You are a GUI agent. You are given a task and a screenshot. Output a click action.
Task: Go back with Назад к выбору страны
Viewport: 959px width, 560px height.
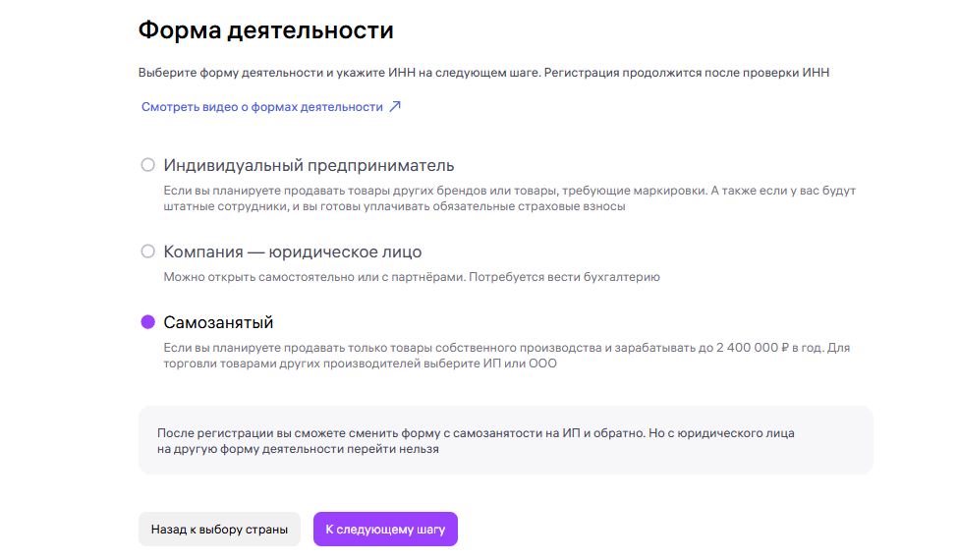(x=219, y=530)
